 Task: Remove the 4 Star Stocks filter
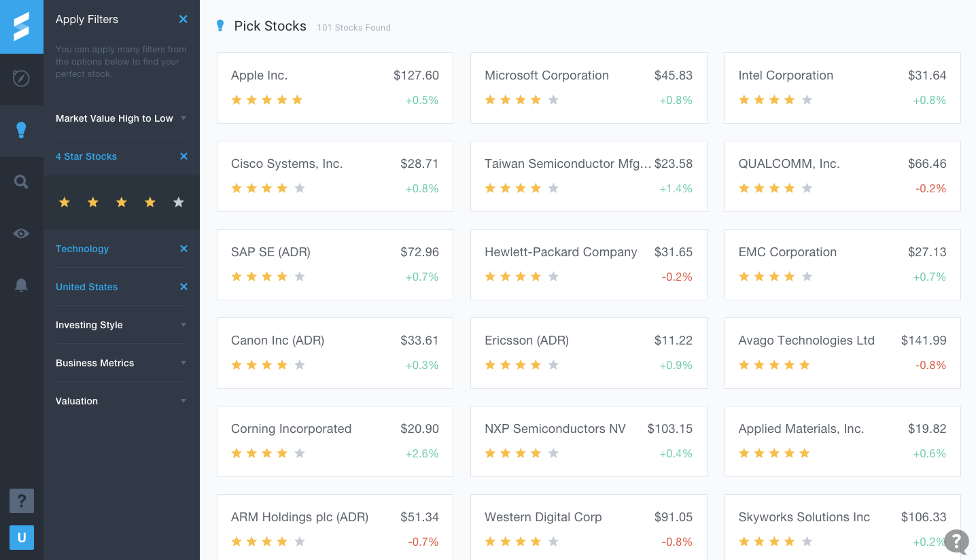tap(184, 156)
